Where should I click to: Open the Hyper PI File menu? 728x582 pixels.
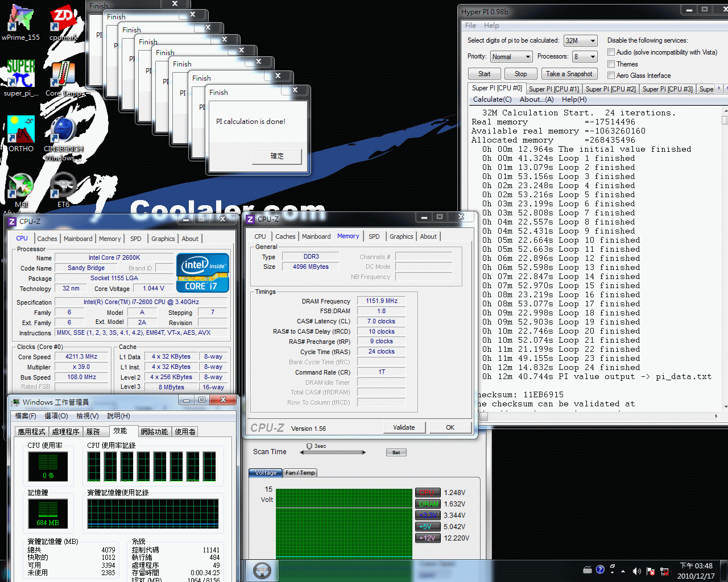tap(470, 26)
